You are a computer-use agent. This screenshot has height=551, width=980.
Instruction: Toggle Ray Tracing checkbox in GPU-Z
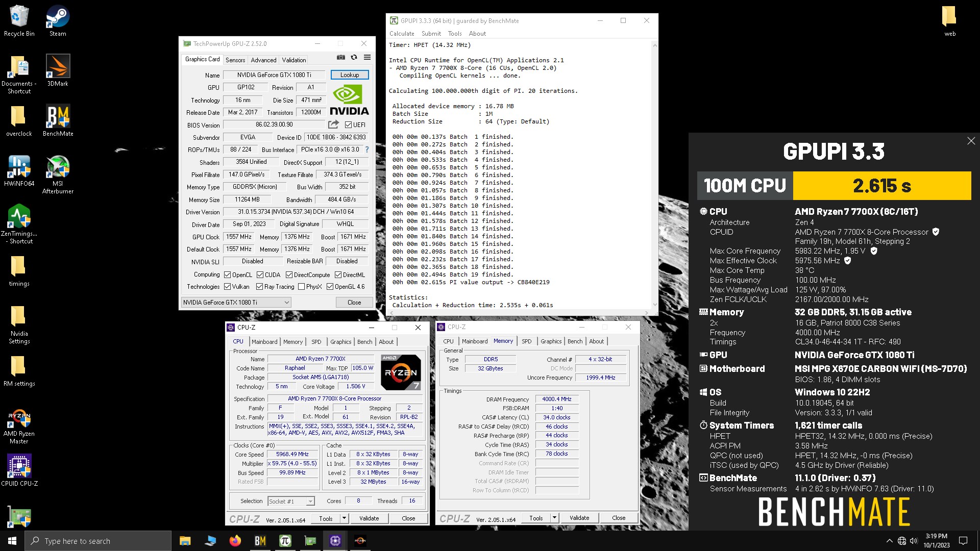259,287
